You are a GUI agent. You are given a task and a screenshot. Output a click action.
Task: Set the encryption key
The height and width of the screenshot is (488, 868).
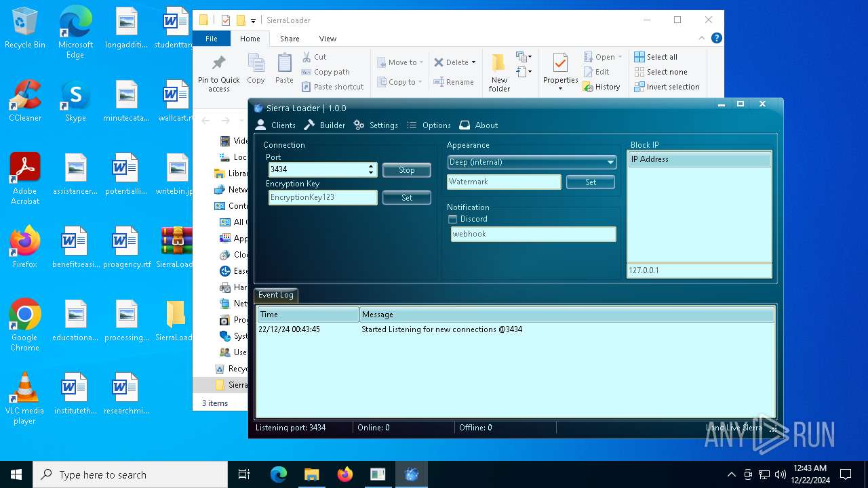pos(407,198)
